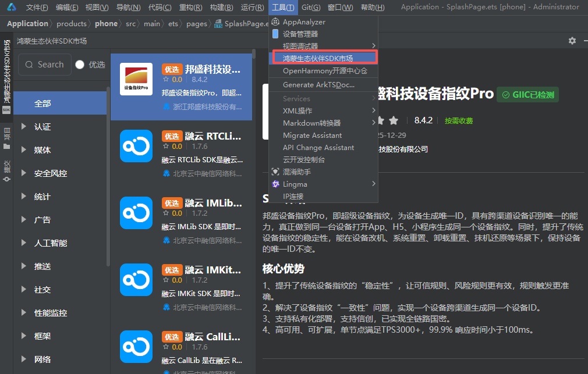Open the Git(G) menu
The image size is (588, 374).
pos(311,7)
